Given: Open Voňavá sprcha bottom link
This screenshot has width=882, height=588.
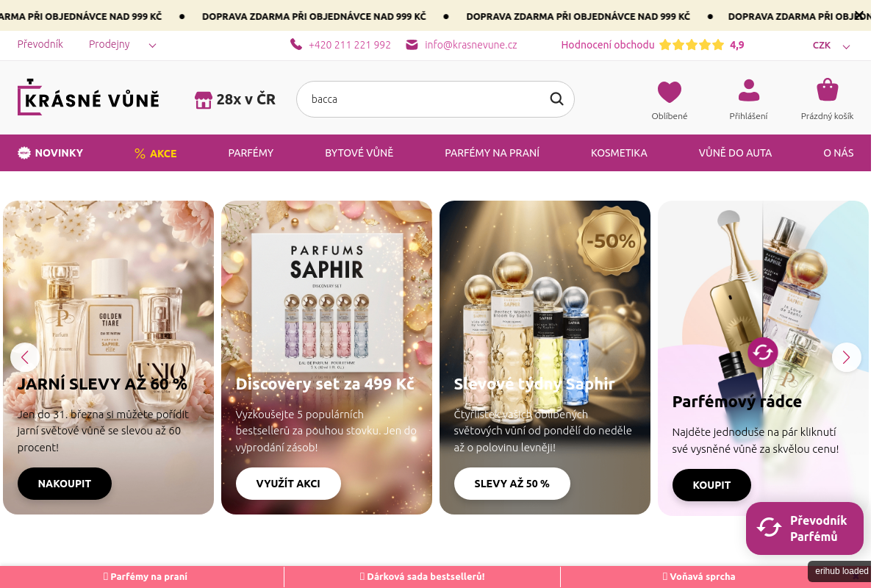Looking at the screenshot, I should click(699, 577).
